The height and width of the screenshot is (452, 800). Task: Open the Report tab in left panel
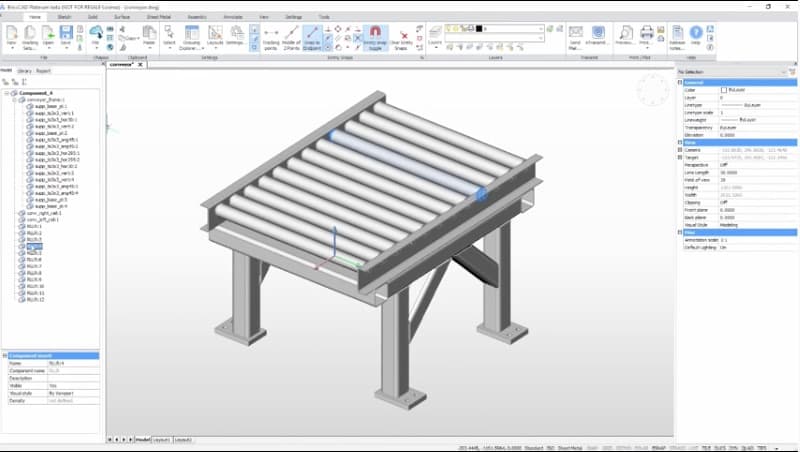(43, 71)
